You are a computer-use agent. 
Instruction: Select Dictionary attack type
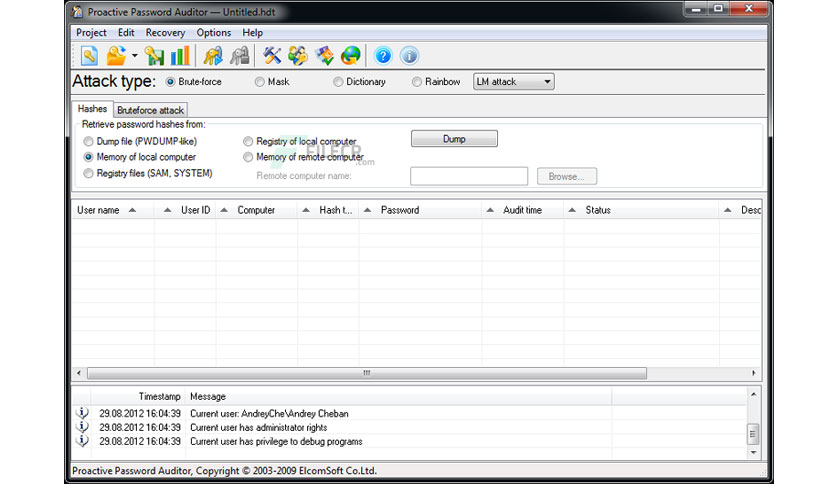point(359,82)
